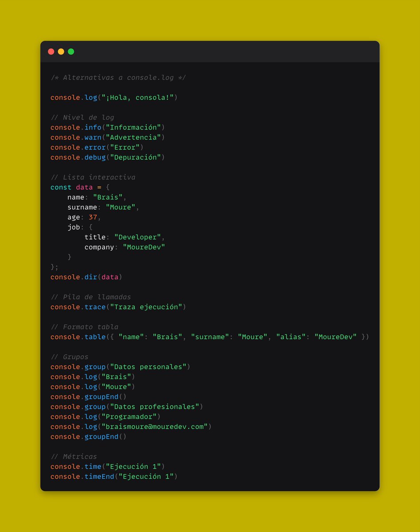420x532 pixels.
Task: Select the console.log method name on first call
Action: [90, 97]
